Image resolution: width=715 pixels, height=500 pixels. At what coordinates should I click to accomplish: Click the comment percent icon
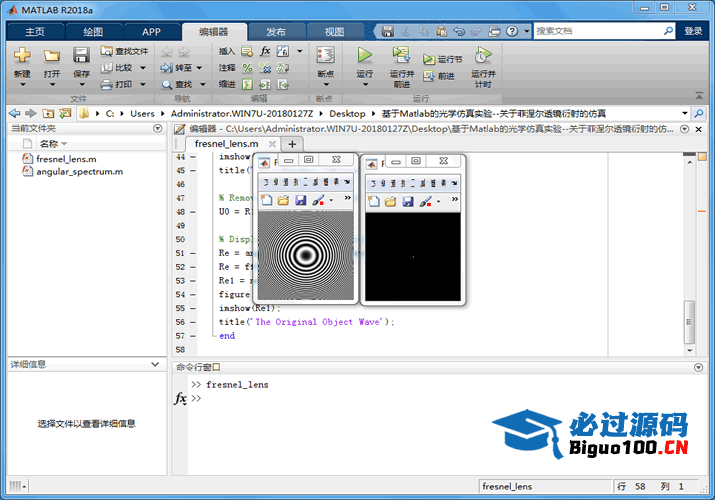click(247, 68)
